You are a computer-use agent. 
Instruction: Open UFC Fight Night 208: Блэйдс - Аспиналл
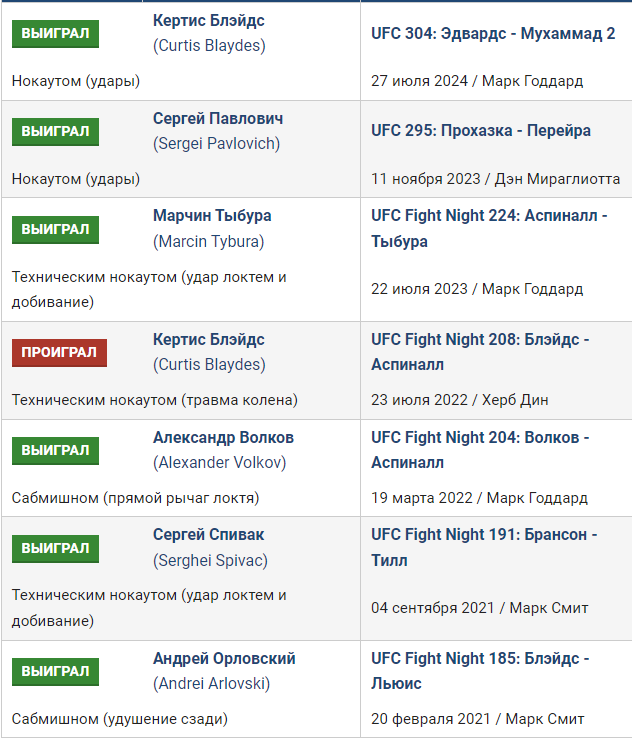point(480,352)
